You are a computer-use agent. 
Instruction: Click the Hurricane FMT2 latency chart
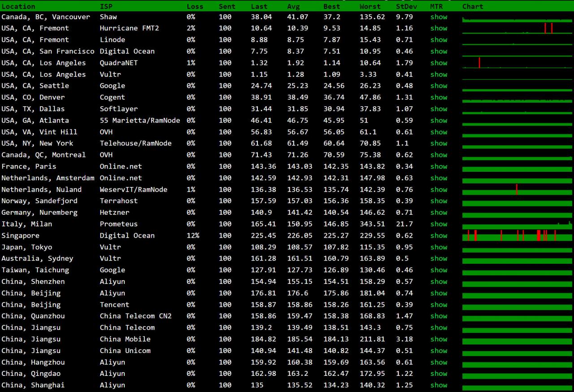click(517, 28)
